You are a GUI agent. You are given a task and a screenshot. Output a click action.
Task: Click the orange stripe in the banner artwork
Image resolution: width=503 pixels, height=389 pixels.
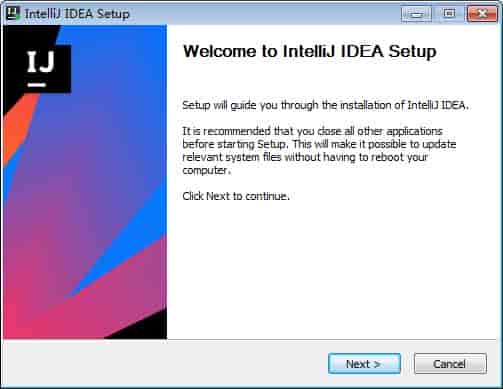click(18, 127)
